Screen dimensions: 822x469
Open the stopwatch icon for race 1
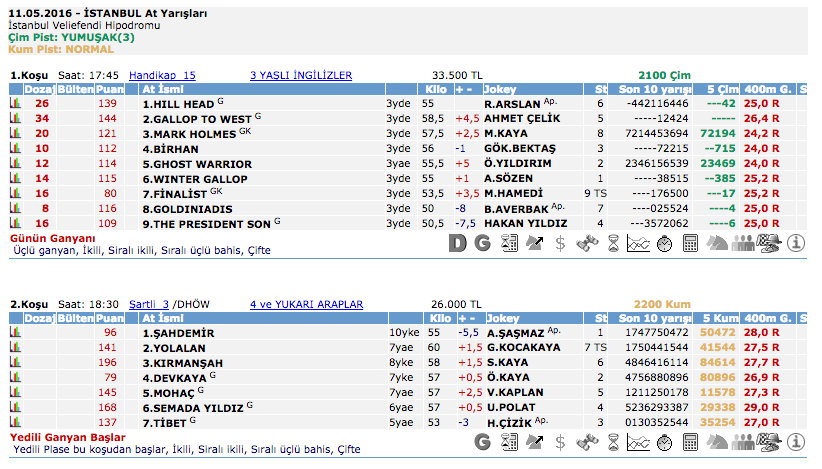[x=665, y=242]
